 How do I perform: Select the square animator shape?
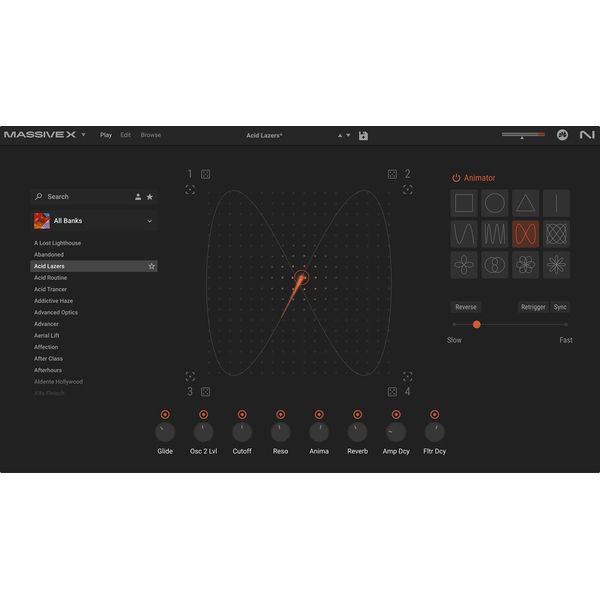(x=464, y=203)
